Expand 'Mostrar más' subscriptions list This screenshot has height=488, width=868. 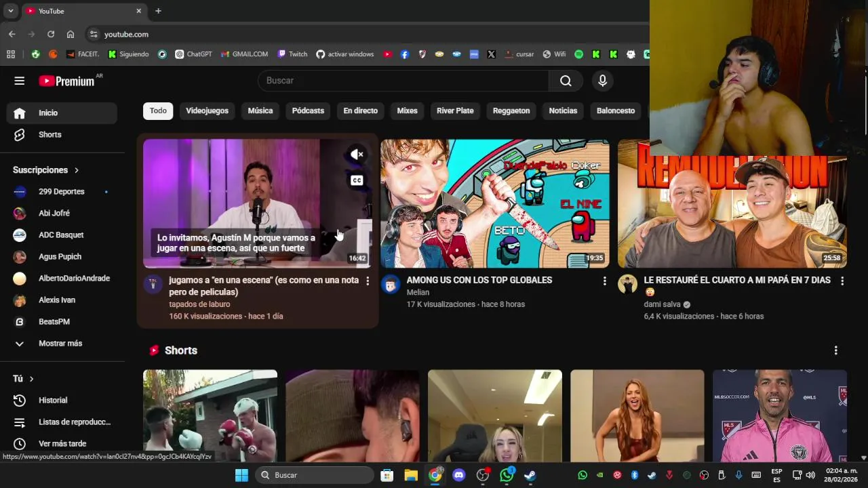(x=62, y=344)
